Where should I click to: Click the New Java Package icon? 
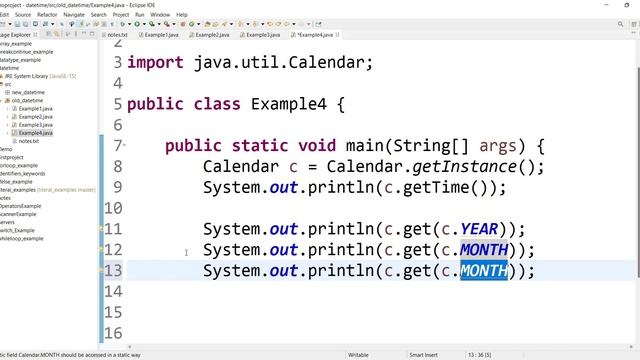pyautogui.click(x=182, y=24)
